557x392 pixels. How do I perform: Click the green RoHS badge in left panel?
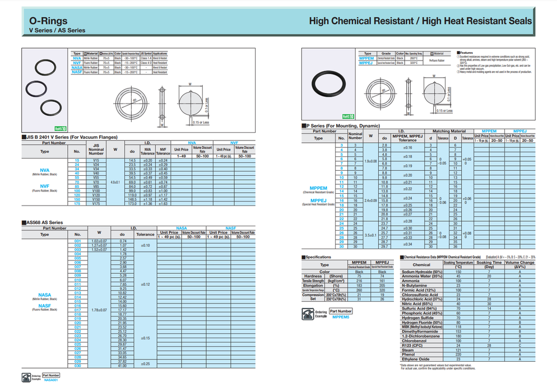click(x=61, y=128)
